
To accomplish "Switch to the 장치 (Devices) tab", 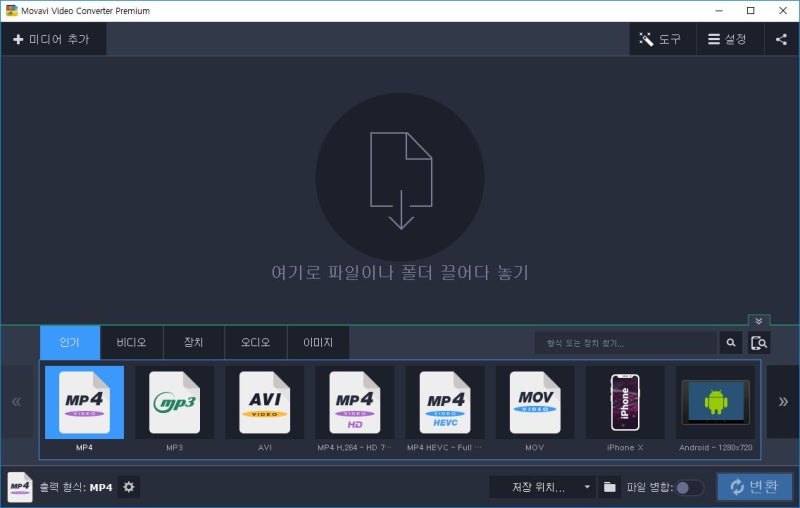I will tap(194, 342).
